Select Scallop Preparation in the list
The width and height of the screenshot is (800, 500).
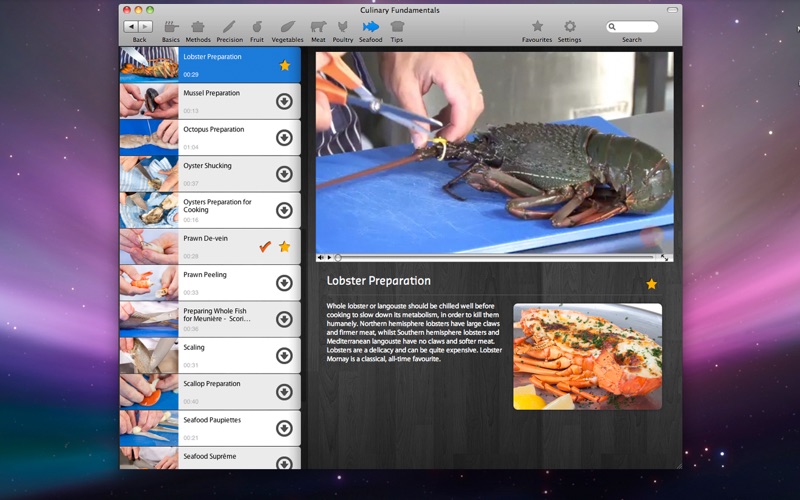click(211, 391)
